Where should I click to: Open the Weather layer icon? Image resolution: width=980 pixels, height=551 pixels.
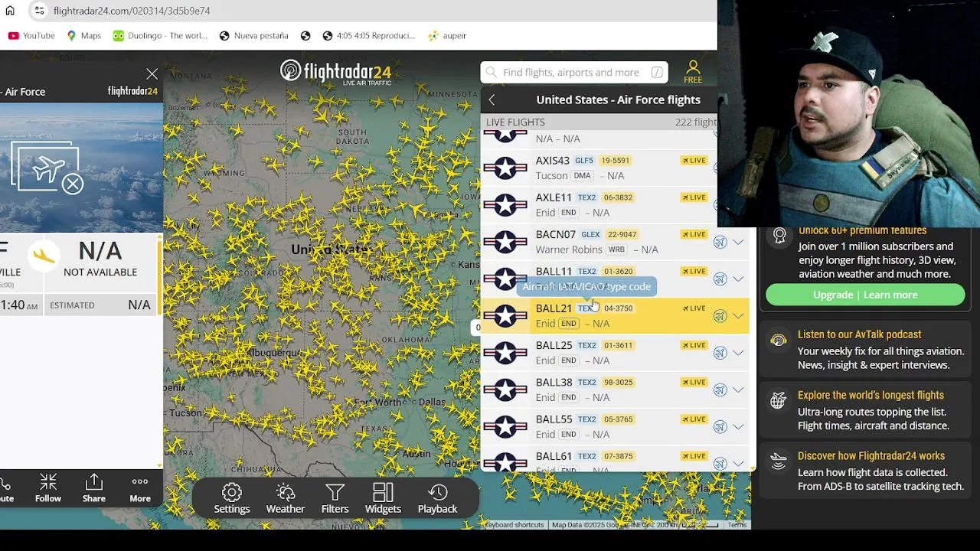coord(285,498)
